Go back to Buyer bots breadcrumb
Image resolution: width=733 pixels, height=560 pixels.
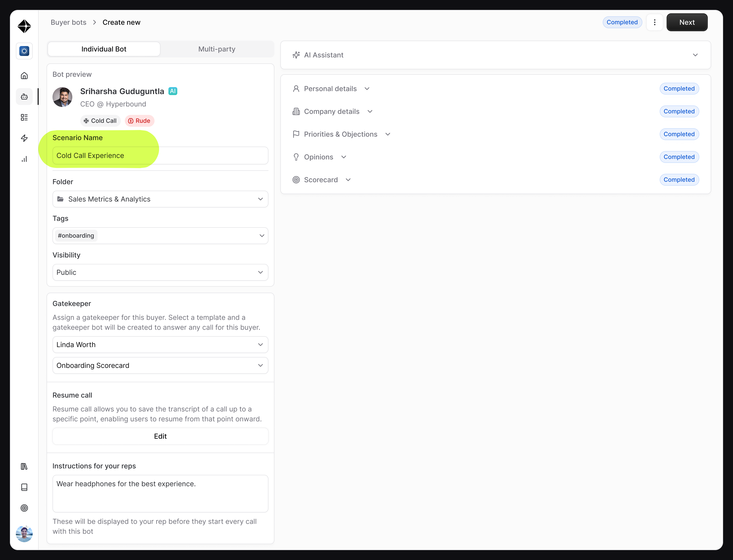[68, 22]
